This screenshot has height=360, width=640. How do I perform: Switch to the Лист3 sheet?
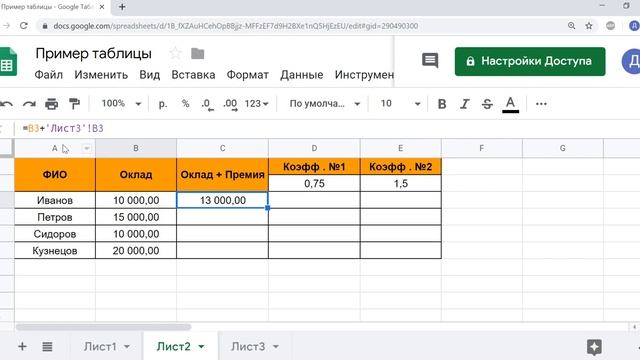click(248, 347)
